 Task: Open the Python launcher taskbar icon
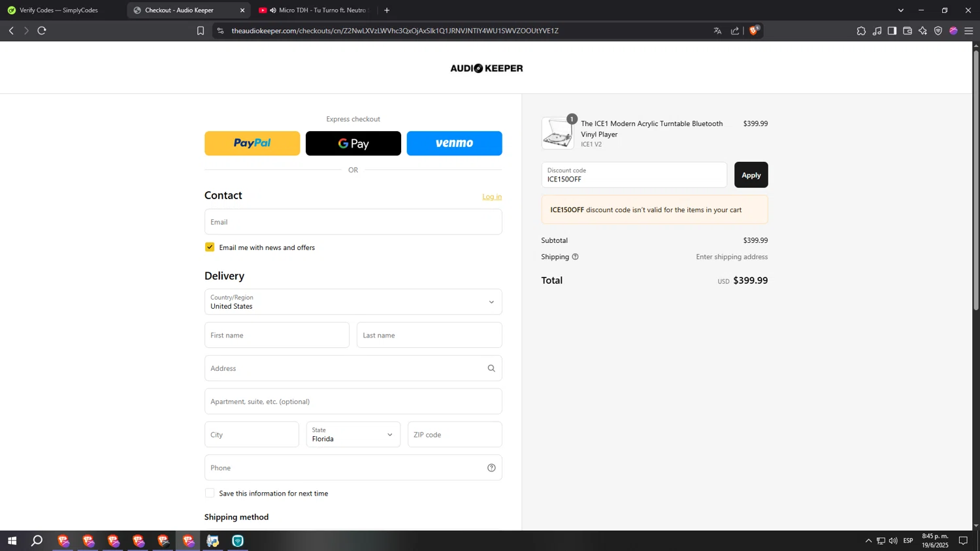pyautogui.click(x=213, y=541)
